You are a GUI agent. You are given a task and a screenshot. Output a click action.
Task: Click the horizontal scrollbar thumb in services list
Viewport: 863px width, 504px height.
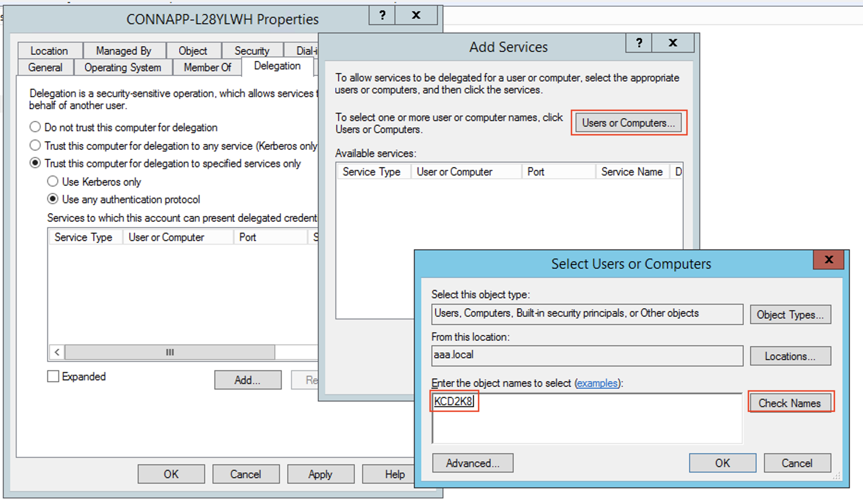tap(170, 352)
